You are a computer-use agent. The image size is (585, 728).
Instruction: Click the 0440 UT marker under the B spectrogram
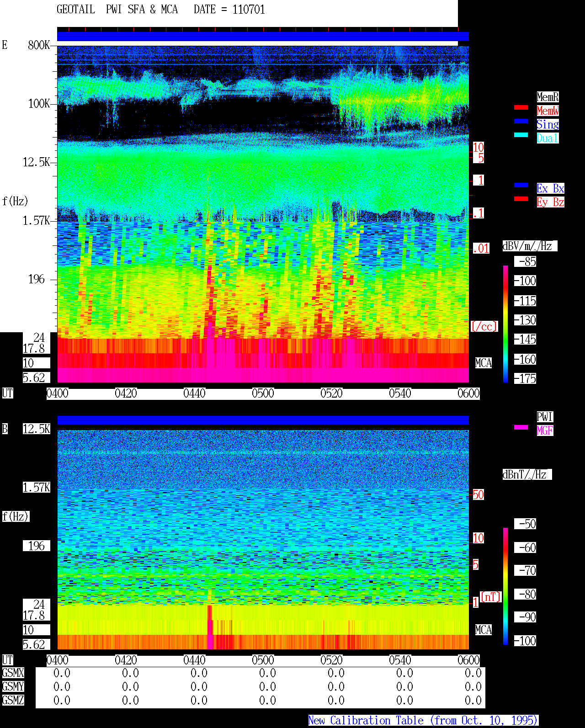pos(194,660)
